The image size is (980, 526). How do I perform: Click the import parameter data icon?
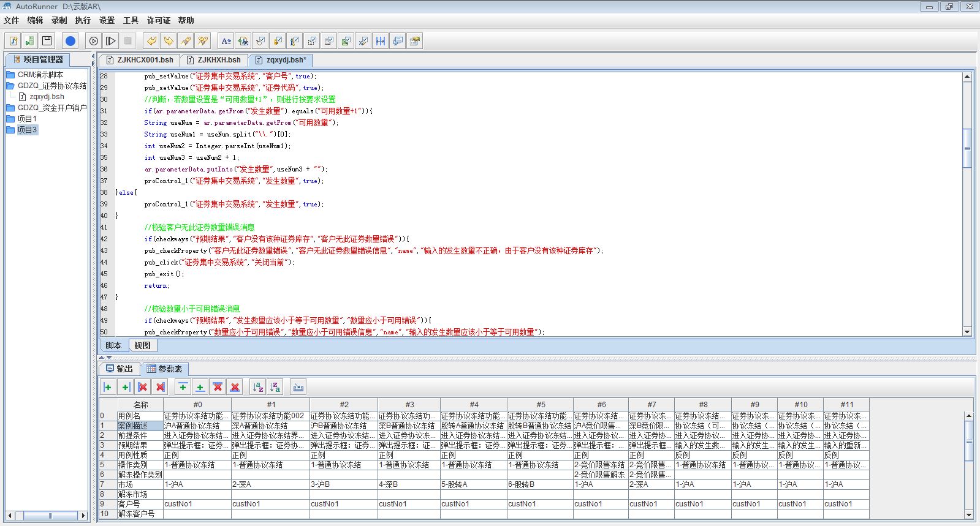[298, 387]
